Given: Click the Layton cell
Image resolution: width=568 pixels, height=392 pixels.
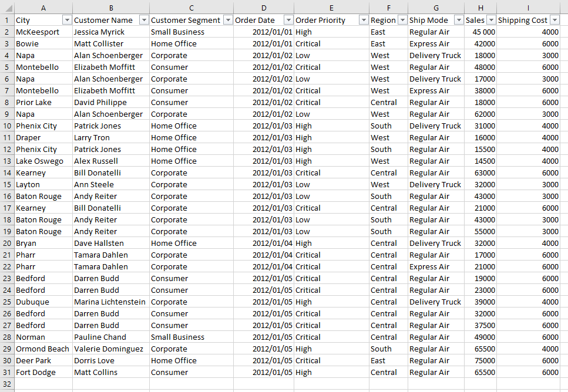Looking at the screenshot, I should (43, 185).
